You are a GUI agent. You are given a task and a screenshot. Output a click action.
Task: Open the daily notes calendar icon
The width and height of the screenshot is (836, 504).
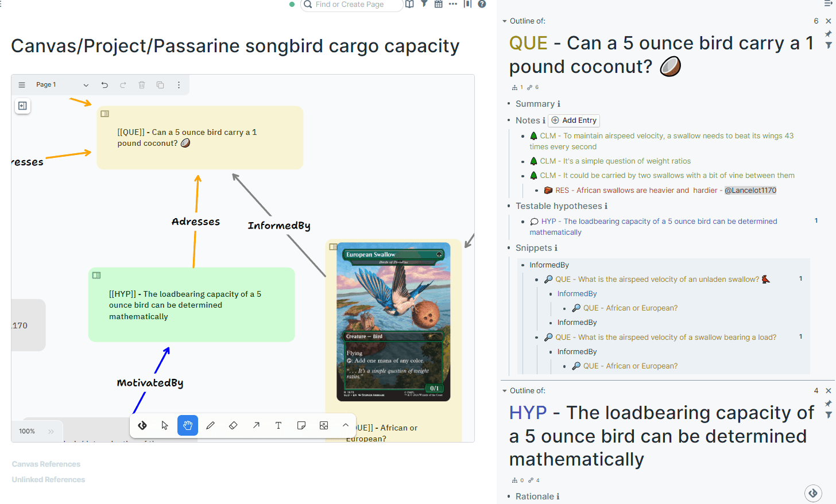click(x=439, y=4)
